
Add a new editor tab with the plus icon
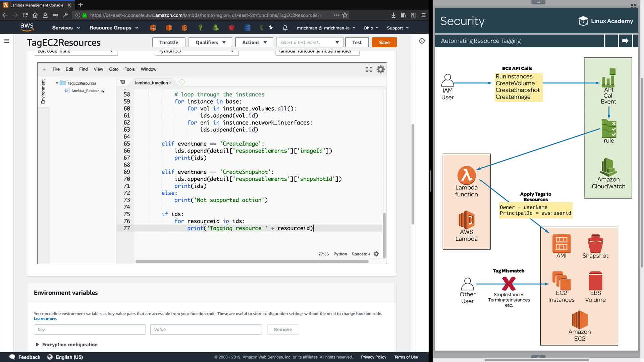click(182, 82)
